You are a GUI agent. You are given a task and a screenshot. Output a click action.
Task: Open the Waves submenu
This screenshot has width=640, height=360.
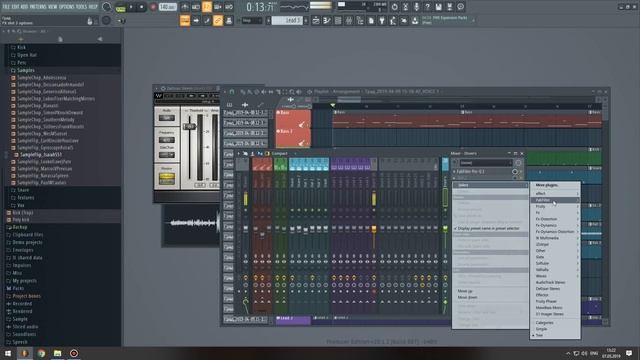(555, 276)
